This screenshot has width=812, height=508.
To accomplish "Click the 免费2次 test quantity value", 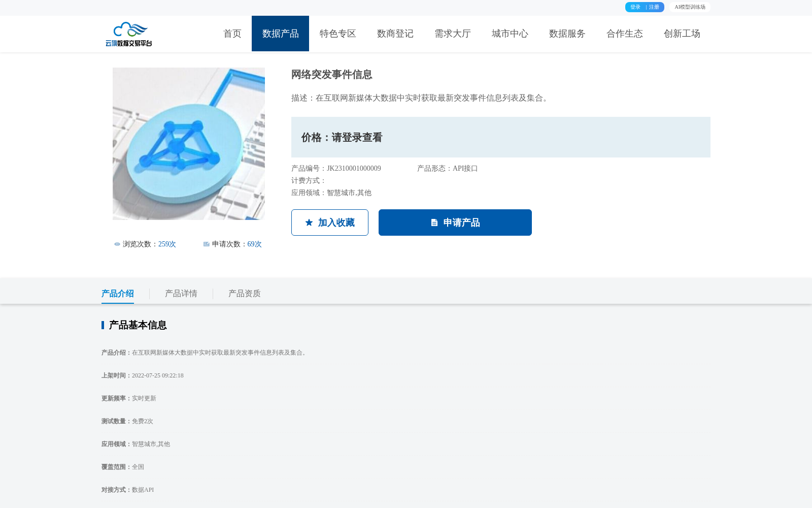I will pos(143,421).
